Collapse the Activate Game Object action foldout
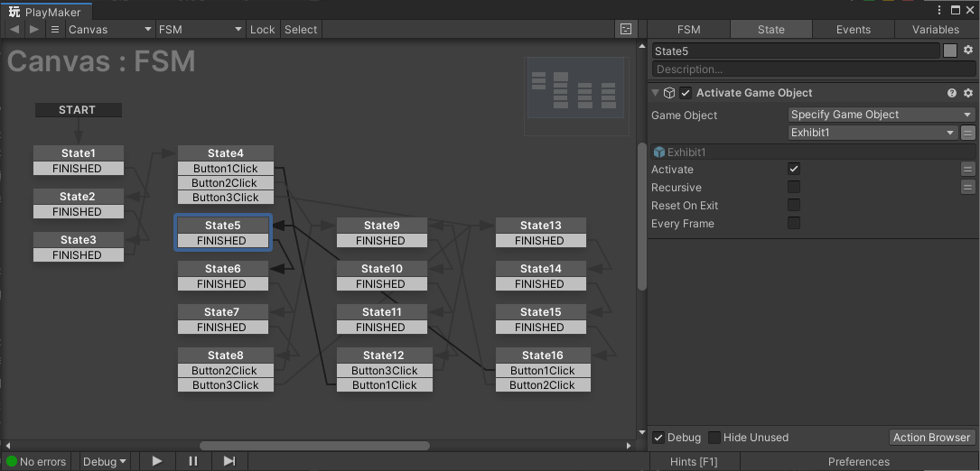 pyautogui.click(x=655, y=92)
